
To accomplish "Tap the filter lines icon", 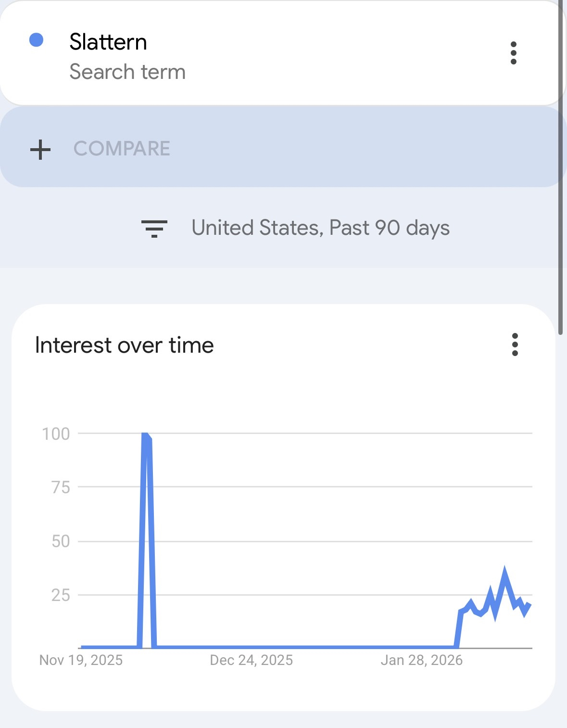I will [154, 229].
